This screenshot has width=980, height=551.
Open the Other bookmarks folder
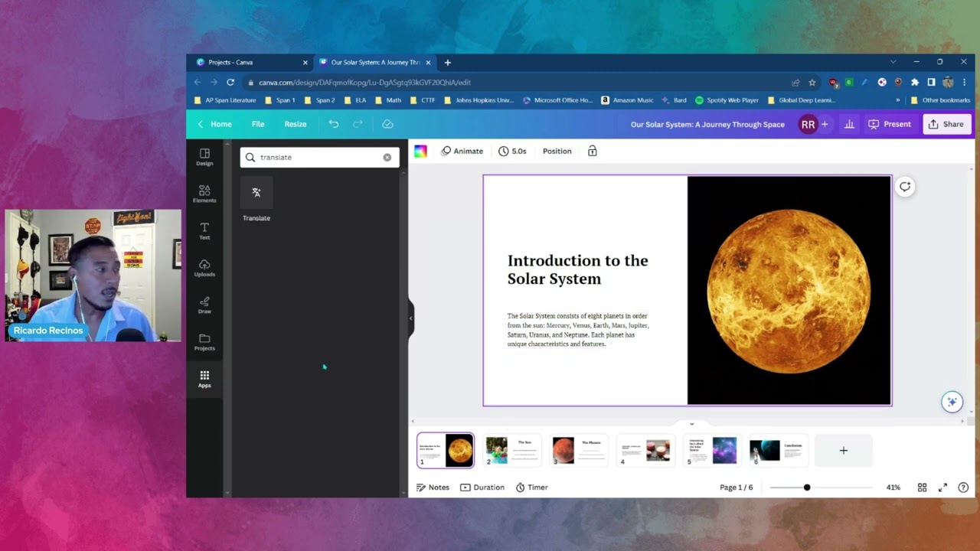tap(940, 100)
